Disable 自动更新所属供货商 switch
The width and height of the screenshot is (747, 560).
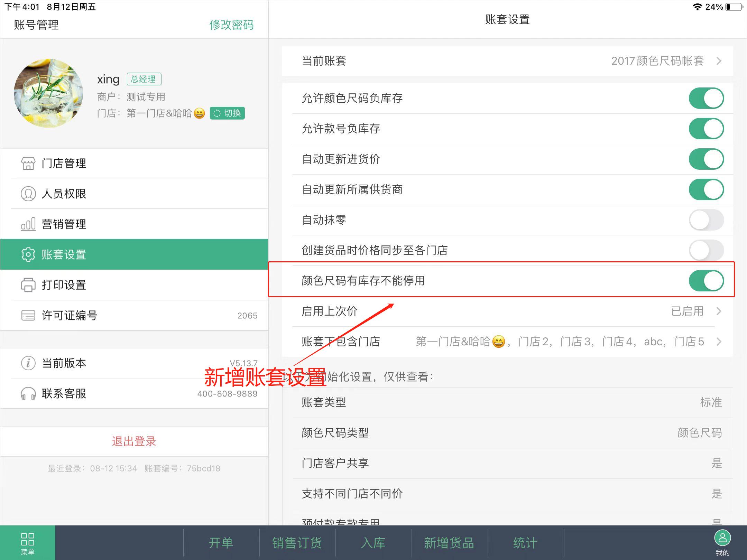click(x=706, y=189)
